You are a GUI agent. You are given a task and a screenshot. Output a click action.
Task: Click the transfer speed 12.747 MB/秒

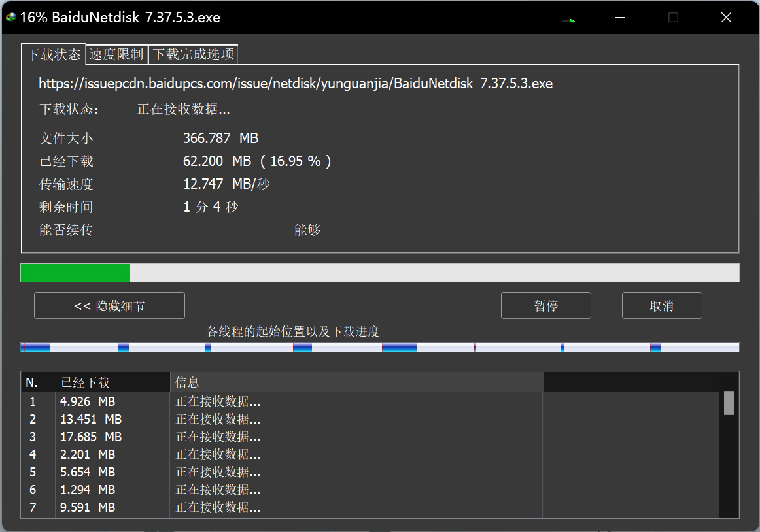point(226,184)
